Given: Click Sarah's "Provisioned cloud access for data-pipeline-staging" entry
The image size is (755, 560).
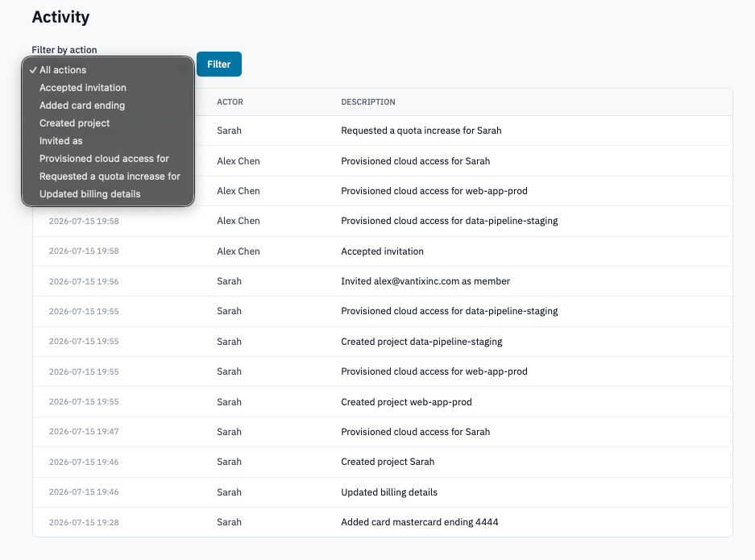Looking at the screenshot, I should coord(450,311).
